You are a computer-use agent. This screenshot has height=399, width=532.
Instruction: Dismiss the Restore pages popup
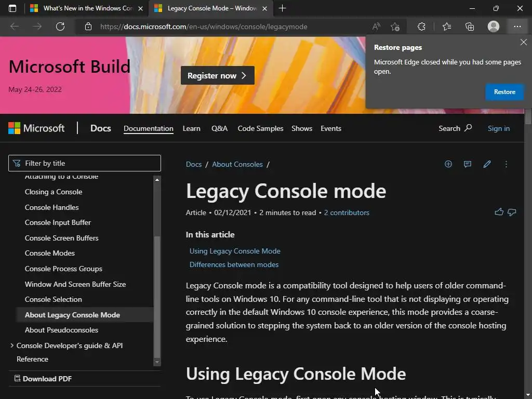524,42
